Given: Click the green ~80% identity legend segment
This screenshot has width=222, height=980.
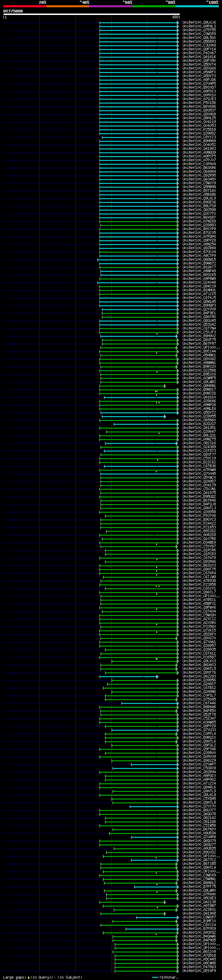Looking at the screenshot, I should tap(154, 6).
